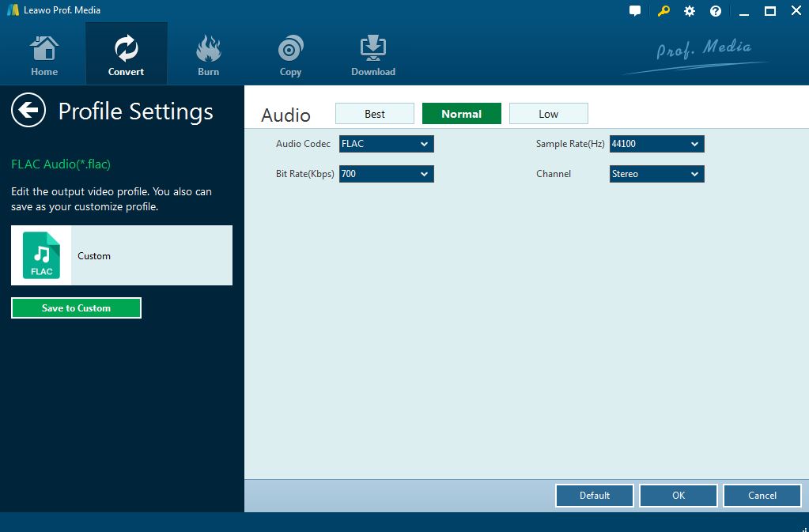The height and width of the screenshot is (532, 809).
Task: Select the Low audio quality preset
Action: click(x=549, y=114)
